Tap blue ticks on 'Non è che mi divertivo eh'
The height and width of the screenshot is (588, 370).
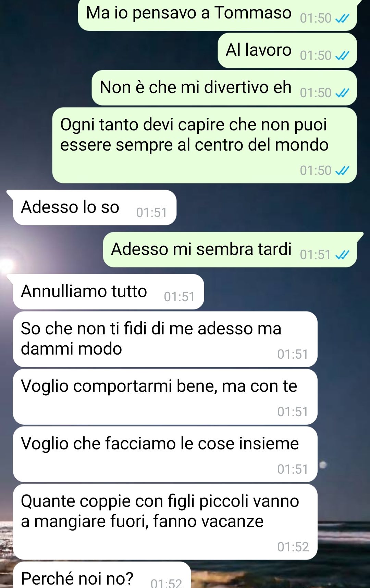[342, 93]
